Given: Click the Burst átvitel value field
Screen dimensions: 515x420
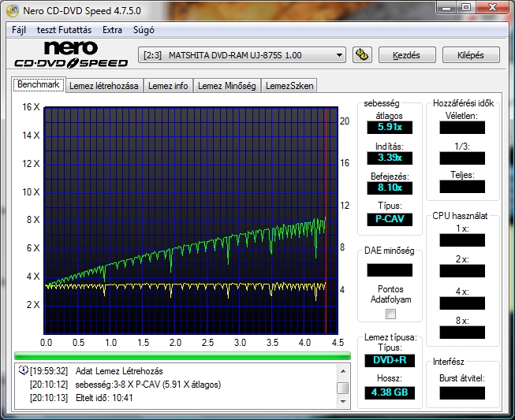Looking at the screenshot, I should pyautogui.click(x=462, y=393).
